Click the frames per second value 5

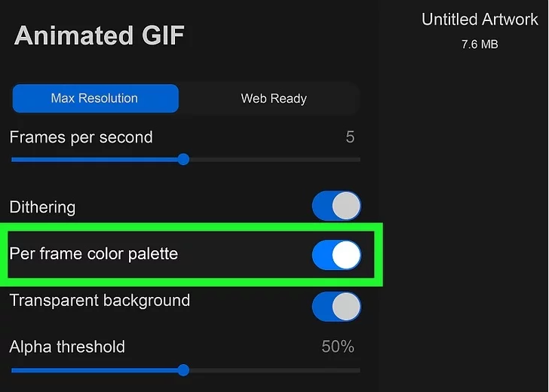tap(350, 137)
